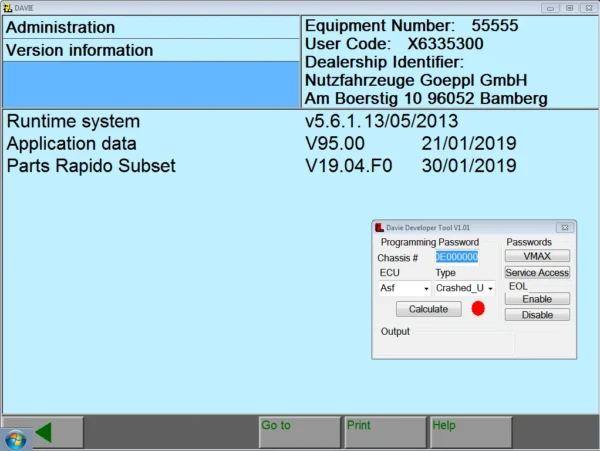The image size is (600, 451).
Task: Click the version value V19.04.F0
Action: click(x=349, y=166)
